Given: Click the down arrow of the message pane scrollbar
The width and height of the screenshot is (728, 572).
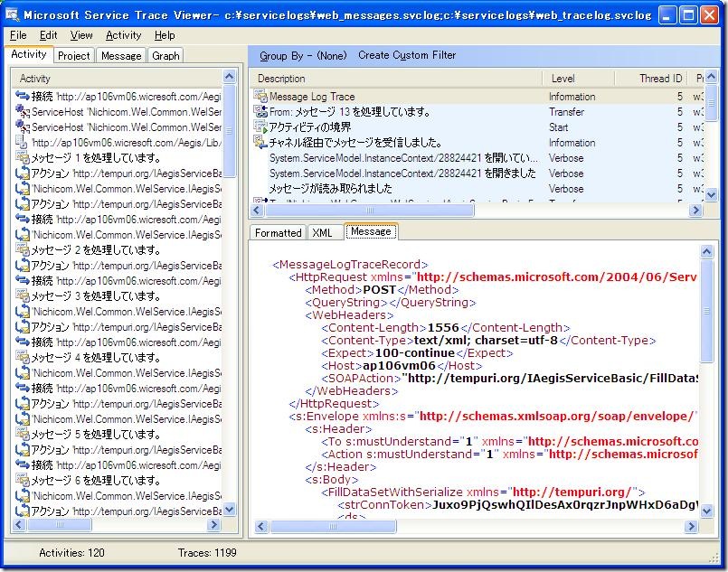Looking at the screenshot, I should pos(706,511).
